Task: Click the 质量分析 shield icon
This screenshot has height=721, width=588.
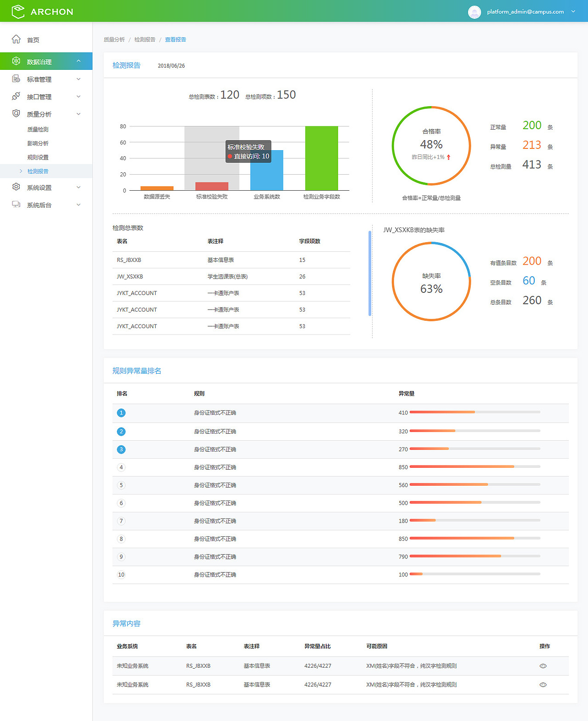Action: (x=16, y=114)
